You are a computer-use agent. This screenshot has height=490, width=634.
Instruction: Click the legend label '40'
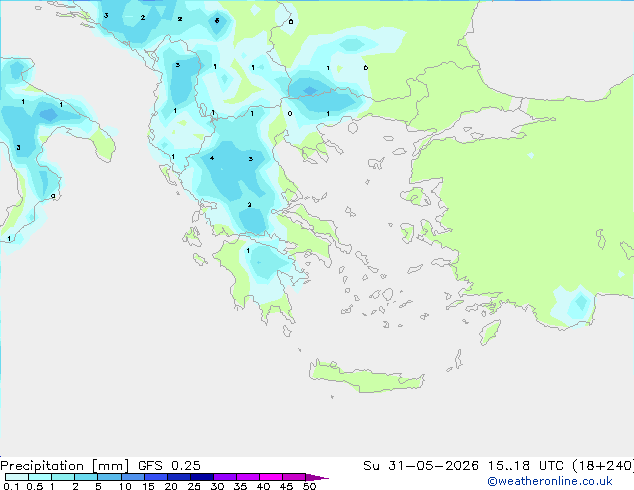pos(263,486)
